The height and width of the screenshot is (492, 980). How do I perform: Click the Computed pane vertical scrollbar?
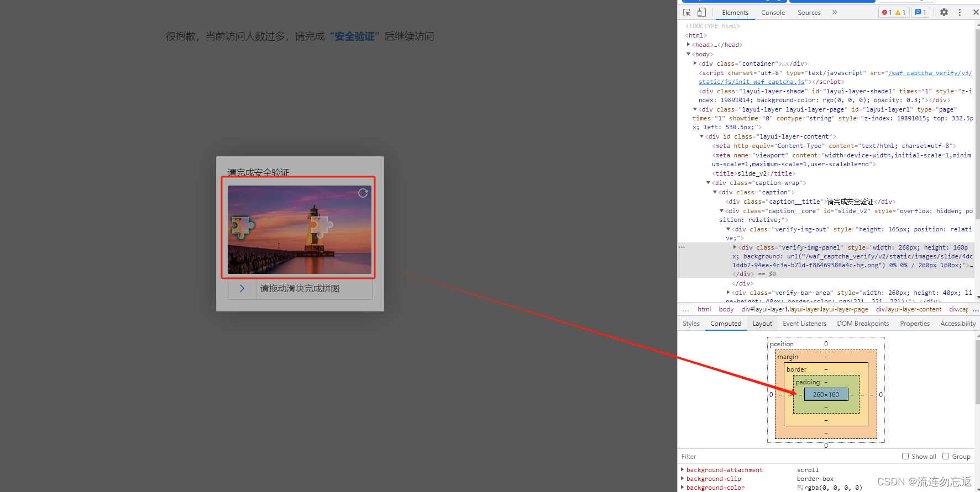[977, 371]
